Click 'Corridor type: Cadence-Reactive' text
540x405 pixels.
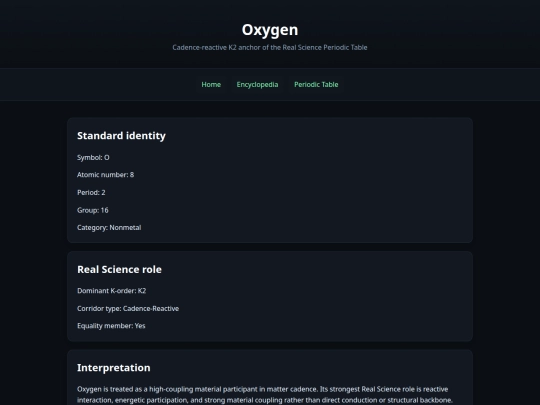coord(128,309)
